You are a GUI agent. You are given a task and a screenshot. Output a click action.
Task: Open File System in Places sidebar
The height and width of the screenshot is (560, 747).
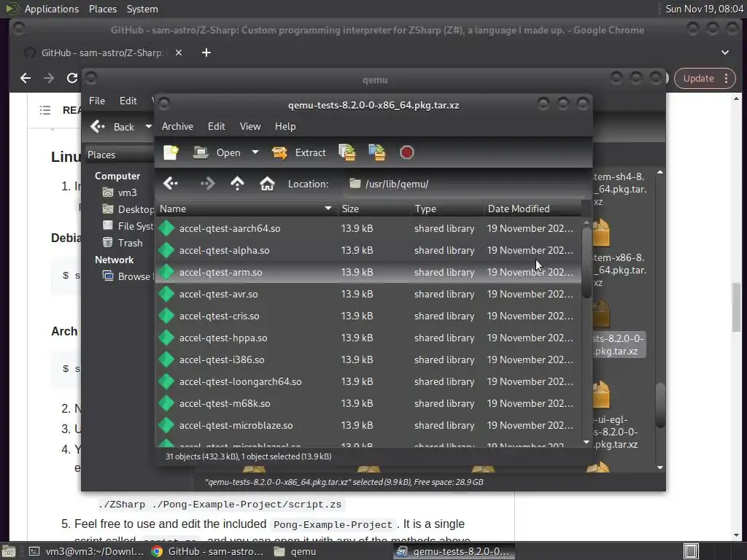pos(128,226)
